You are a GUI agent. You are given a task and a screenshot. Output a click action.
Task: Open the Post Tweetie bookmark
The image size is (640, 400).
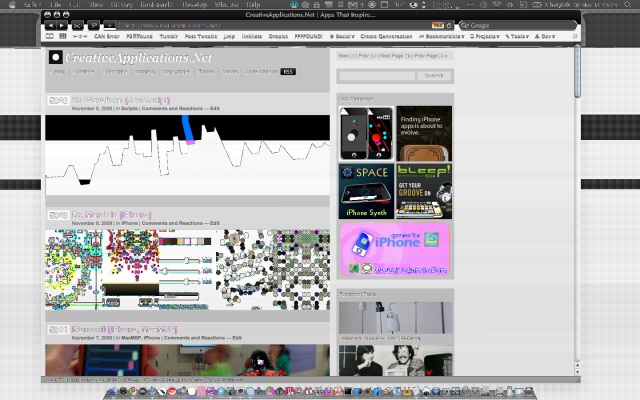coord(201,36)
